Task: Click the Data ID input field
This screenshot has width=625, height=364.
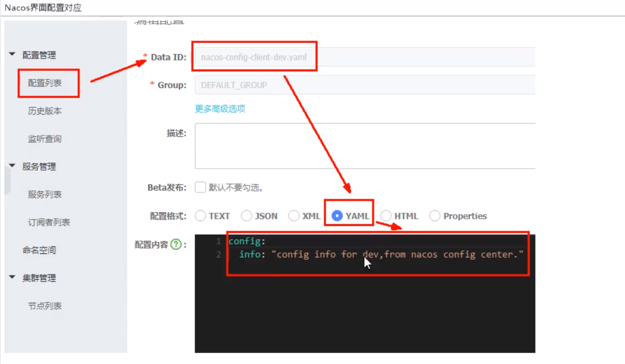Action: point(365,57)
